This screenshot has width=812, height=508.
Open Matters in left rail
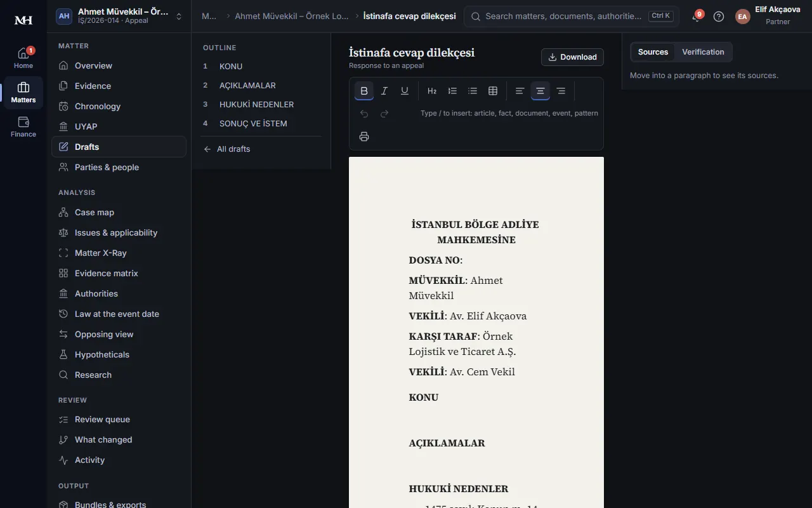tap(23, 93)
